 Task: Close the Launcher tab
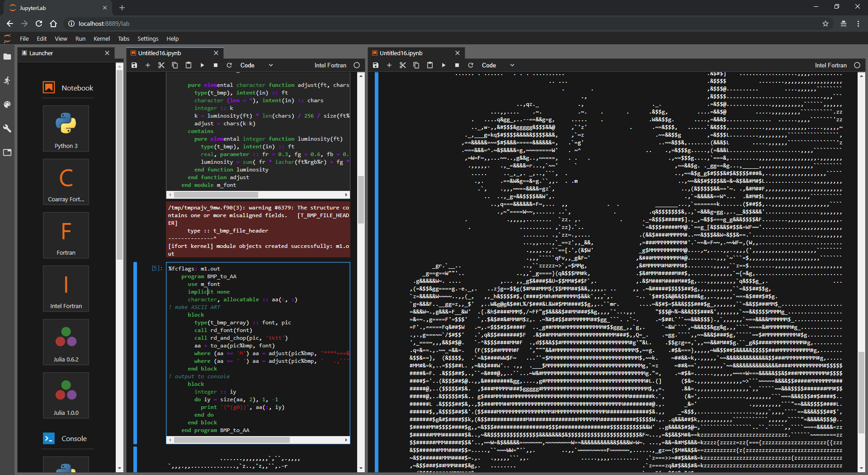(107, 53)
